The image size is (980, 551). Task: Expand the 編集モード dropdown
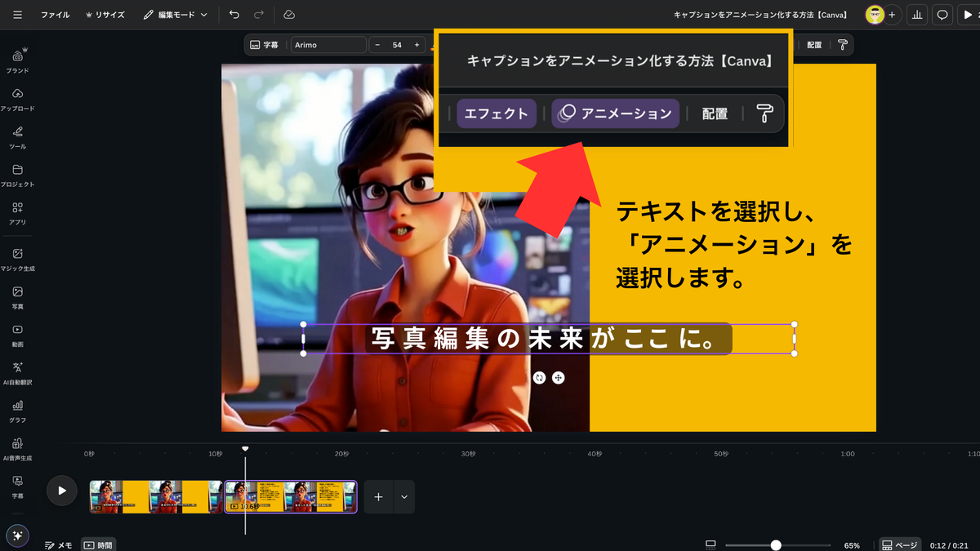176,15
